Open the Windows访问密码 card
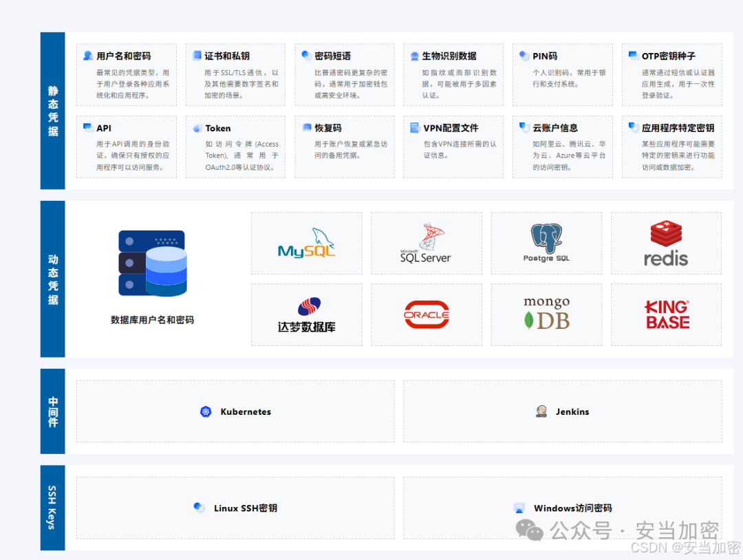The width and height of the screenshot is (743, 560). (563, 508)
